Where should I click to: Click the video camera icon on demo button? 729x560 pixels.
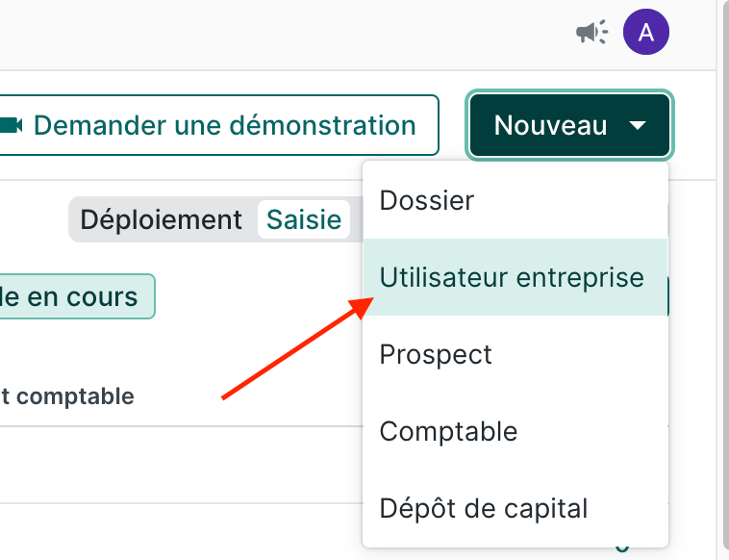pyautogui.click(x=11, y=125)
